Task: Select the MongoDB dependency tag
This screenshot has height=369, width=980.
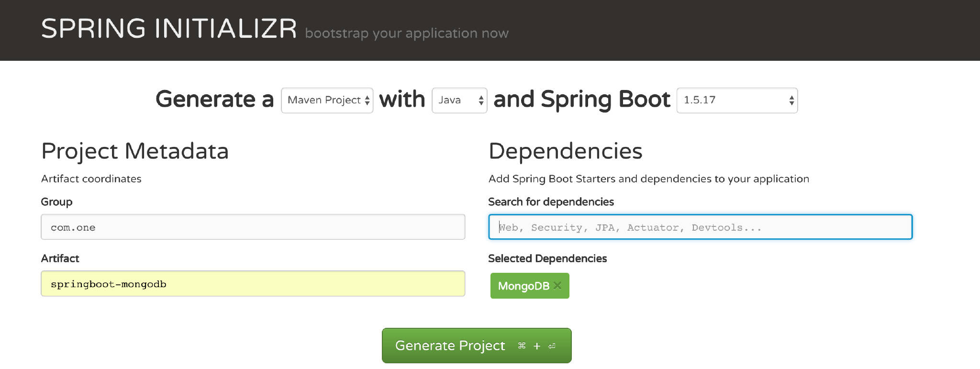Action: [523, 286]
